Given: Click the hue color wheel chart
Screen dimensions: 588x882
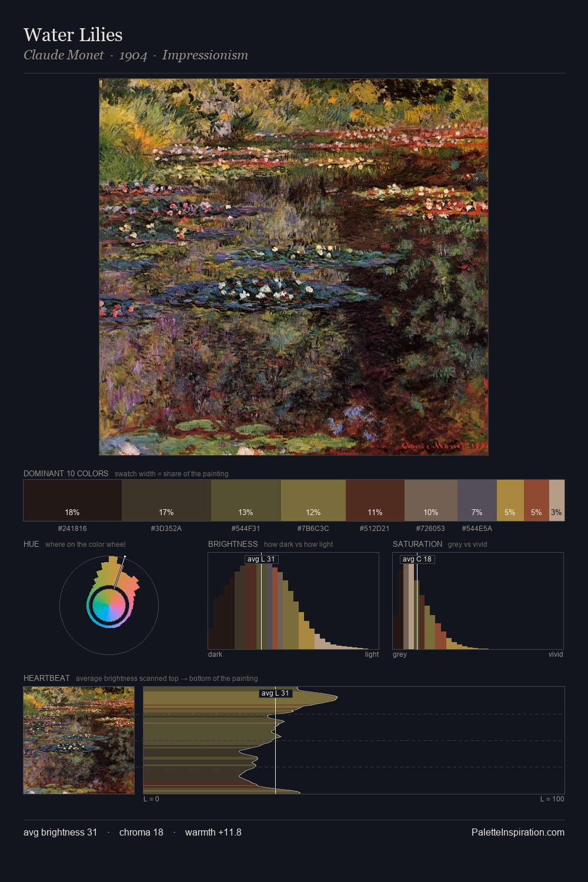Looking at the screenshot, I should click(x=109, y=604).
